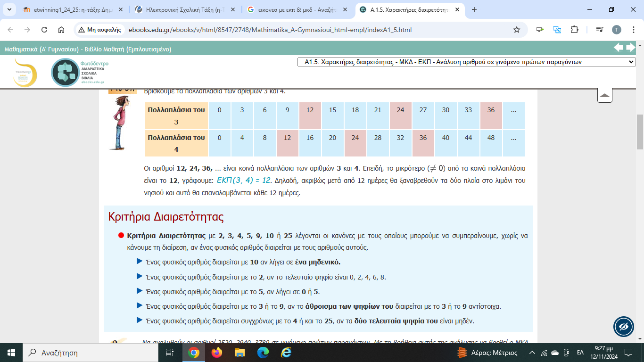Click the blue translate extension icon
The height and width of the screenshot is (362, 644).
pyautogui.click(x=557, y=30)
